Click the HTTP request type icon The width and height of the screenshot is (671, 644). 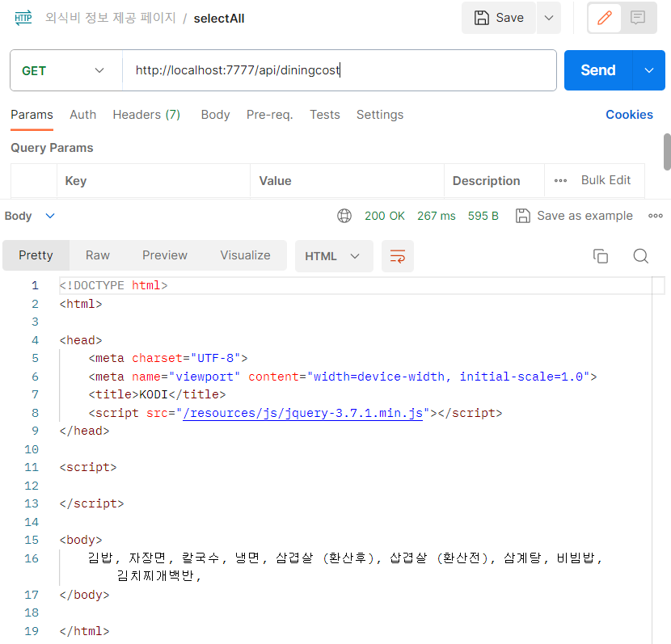pos(23,18)
